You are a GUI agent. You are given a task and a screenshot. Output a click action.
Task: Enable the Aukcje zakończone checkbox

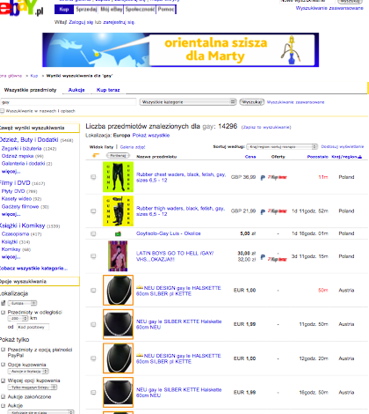[3, 397]
